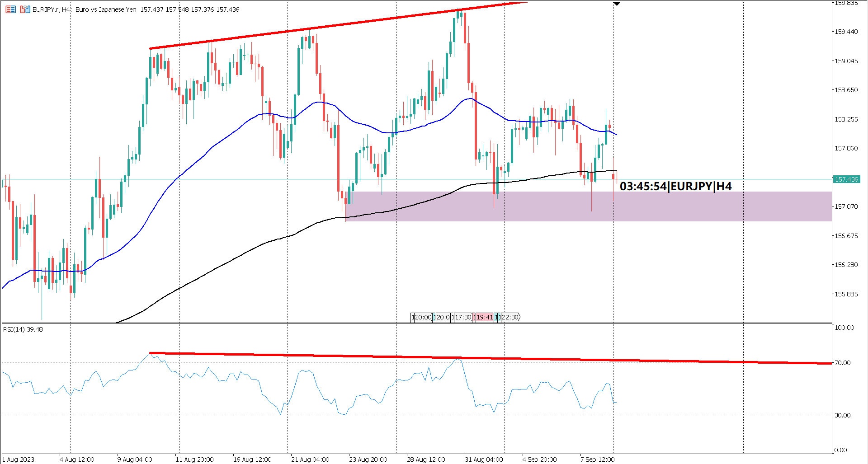
Task: Select the 'EURJPY.r, H4' chart title text
Action: pyautogui.click(x=51, y=9)
